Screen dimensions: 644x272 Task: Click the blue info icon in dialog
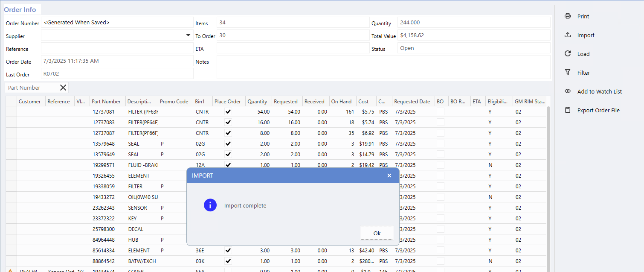(210, 205)
